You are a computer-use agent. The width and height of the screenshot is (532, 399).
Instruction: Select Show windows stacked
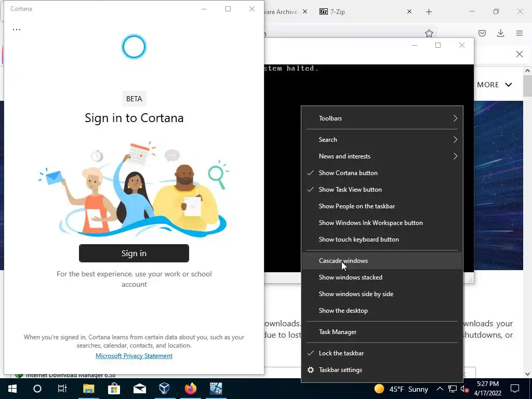(x=382, y=277)
